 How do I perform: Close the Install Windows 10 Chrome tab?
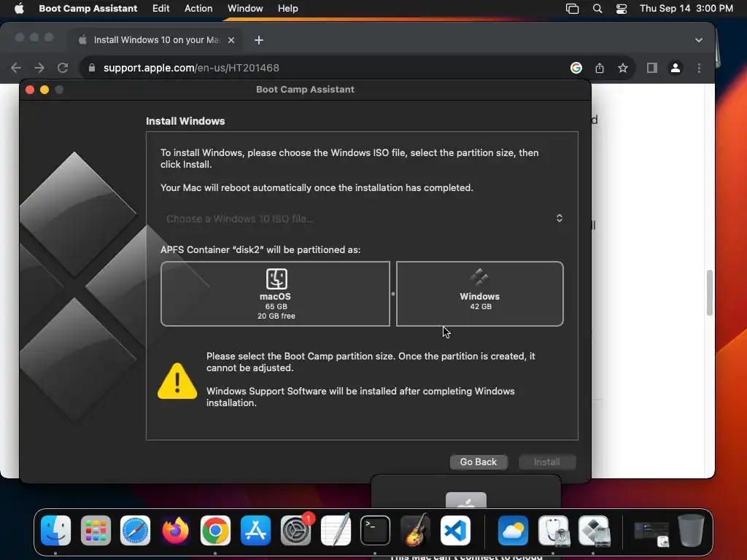pyautogui.click(x=231, y=40)
